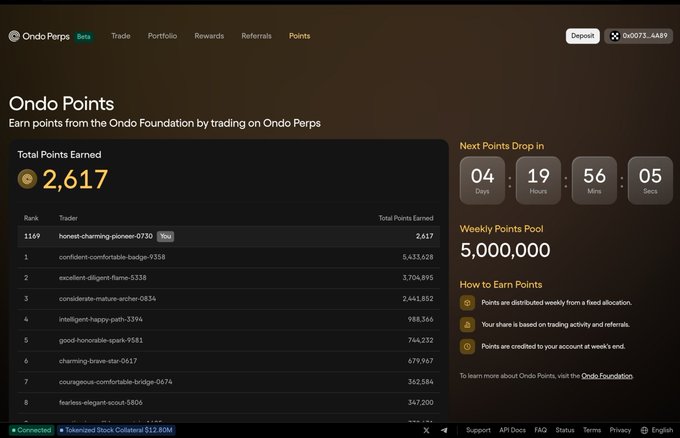Click the 2,441,852 points value
The width and height of the screenshot is (680, 438).
coord(418,298)
